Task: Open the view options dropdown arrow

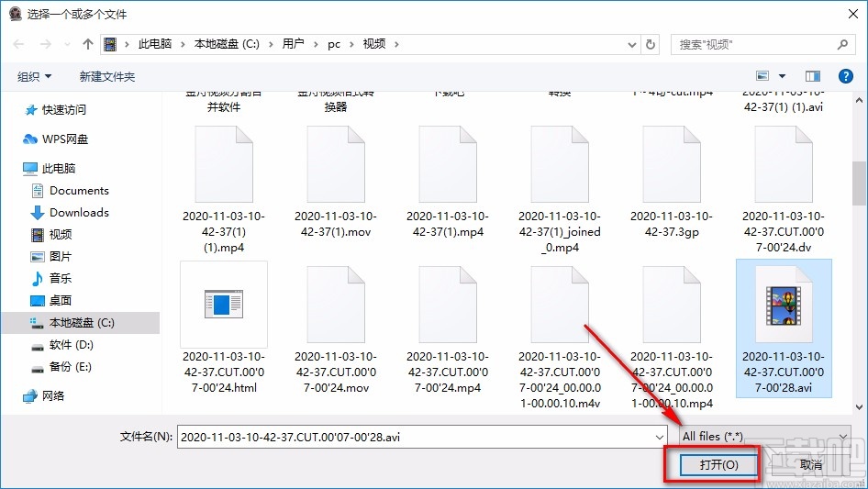Action: coord(782,76)
